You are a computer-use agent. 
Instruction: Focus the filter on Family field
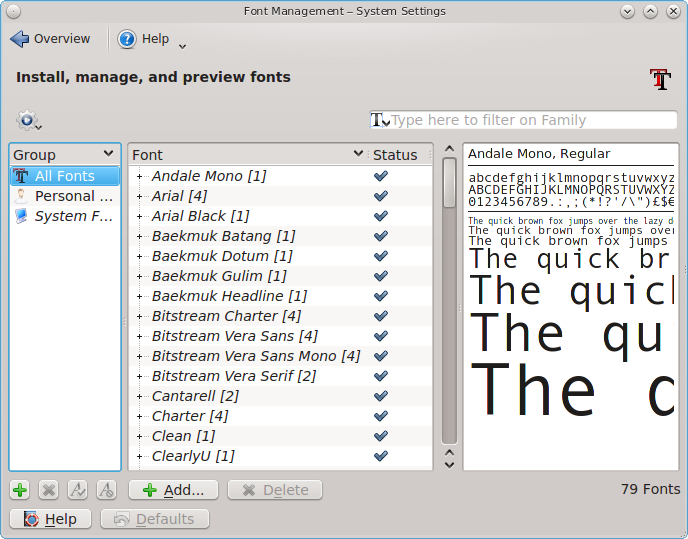pos(523,120)
